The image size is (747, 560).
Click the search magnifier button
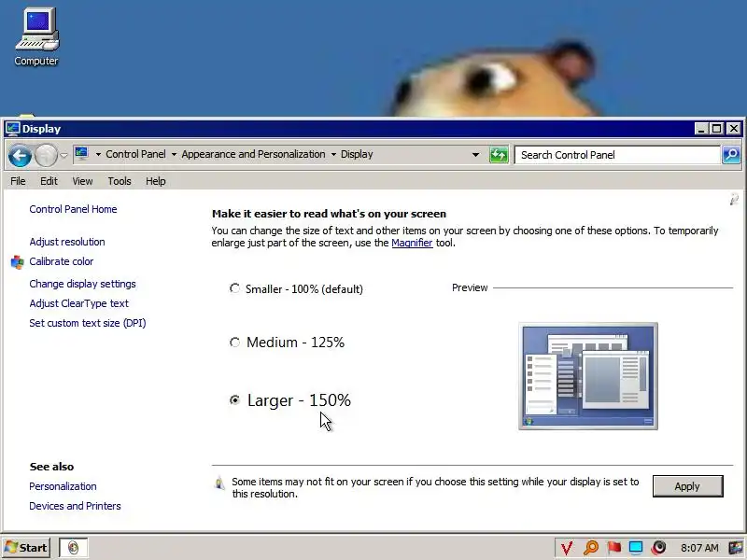click(x=731, y=155)
